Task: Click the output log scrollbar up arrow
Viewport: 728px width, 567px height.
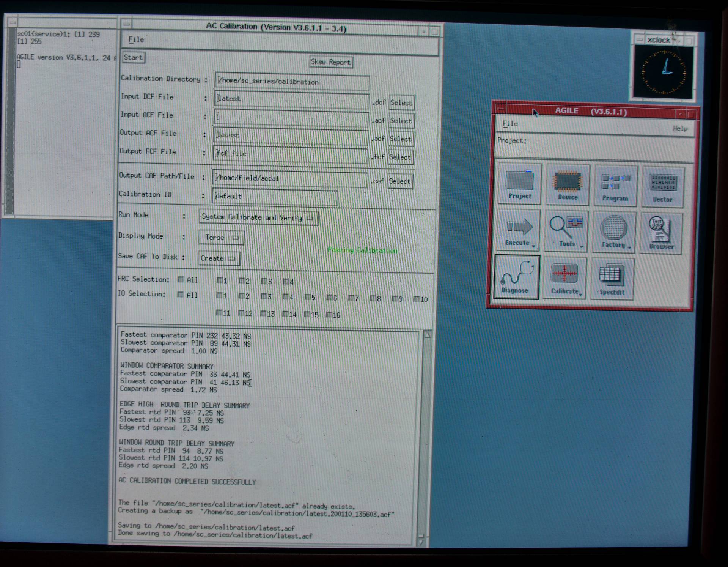Action: (427, 335)
